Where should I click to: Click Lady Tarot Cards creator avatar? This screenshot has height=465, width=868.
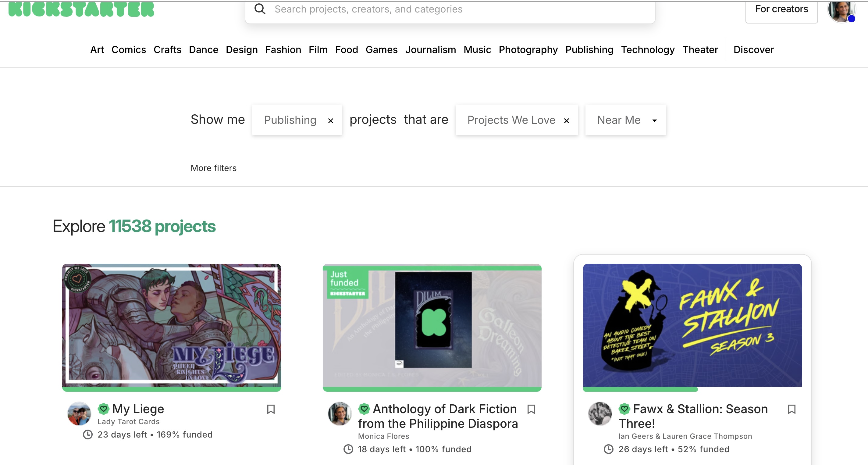[79, 413]
